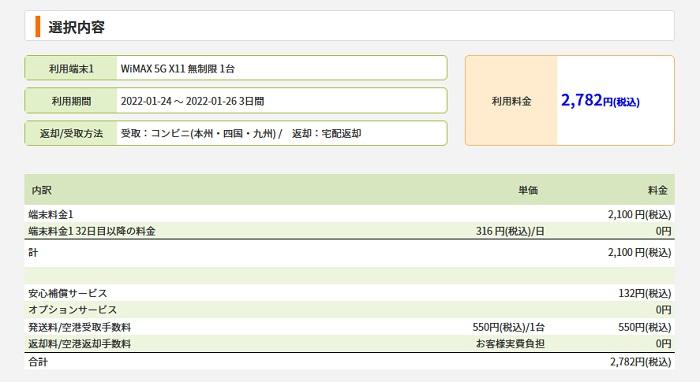
Task: Click the お客様実費負担 note
Action: [510, 344]
